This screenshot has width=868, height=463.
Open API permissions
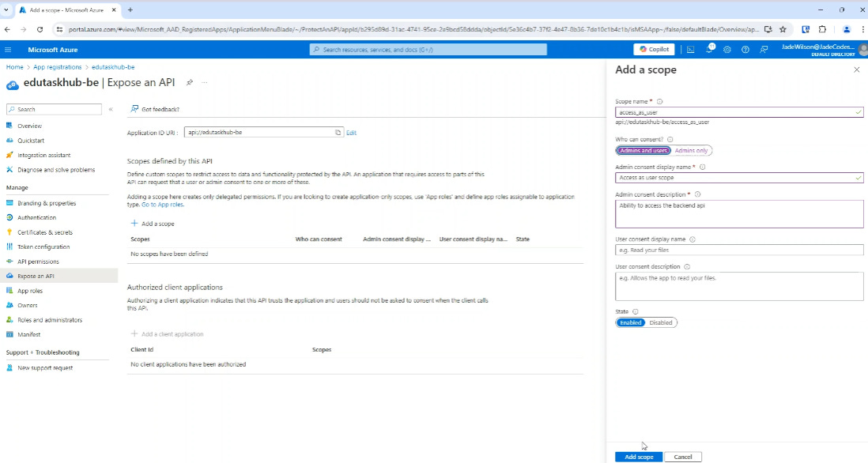(38, 262)
